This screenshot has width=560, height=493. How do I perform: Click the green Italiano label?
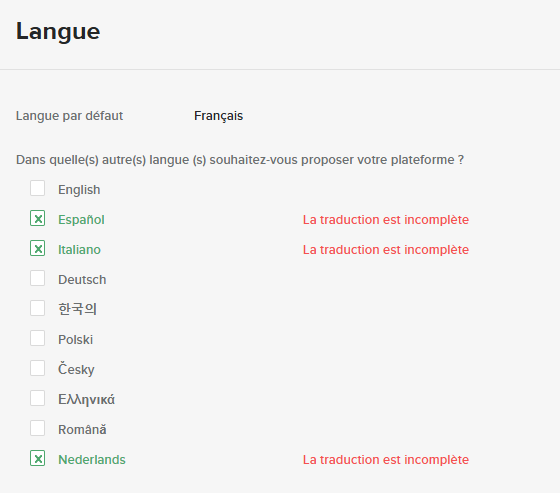point(80,250)
